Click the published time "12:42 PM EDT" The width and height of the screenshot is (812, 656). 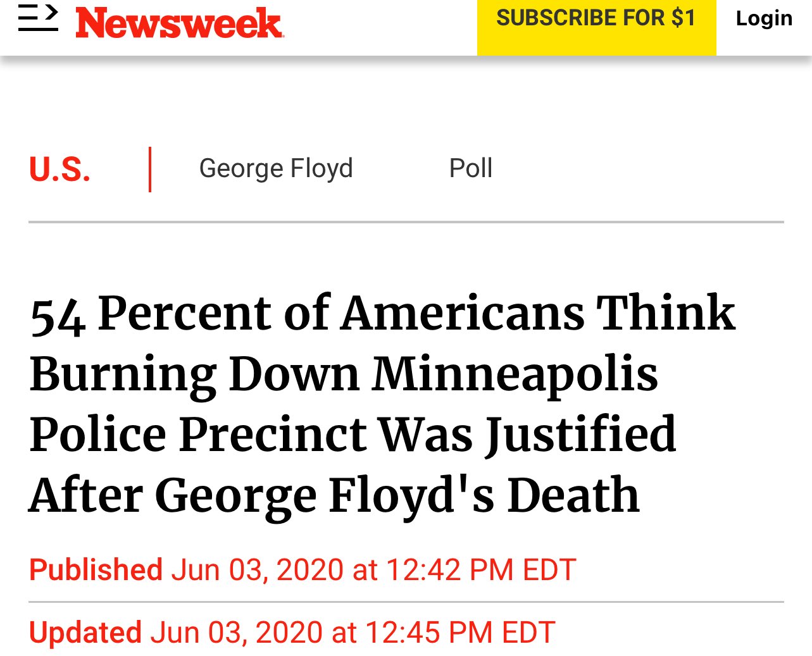[481, 569]
